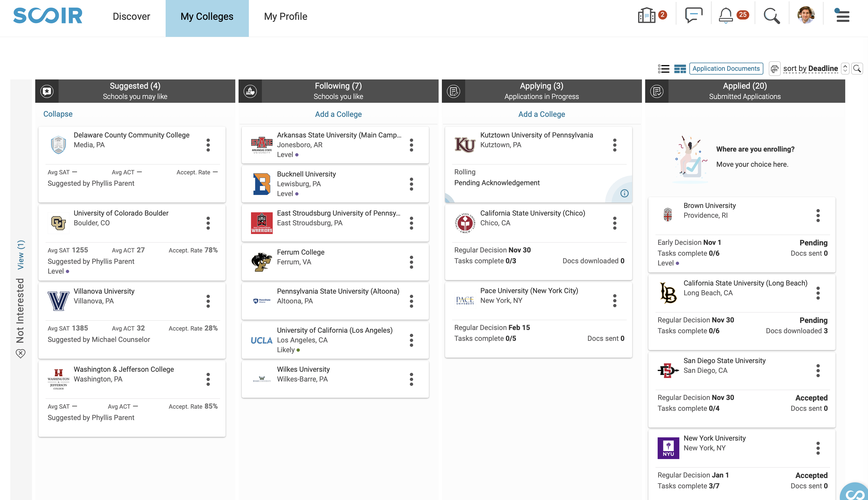Viewport: 868px width, 500px height.
Task: Open Pace University options menu
Action: [x=614, y=301]
